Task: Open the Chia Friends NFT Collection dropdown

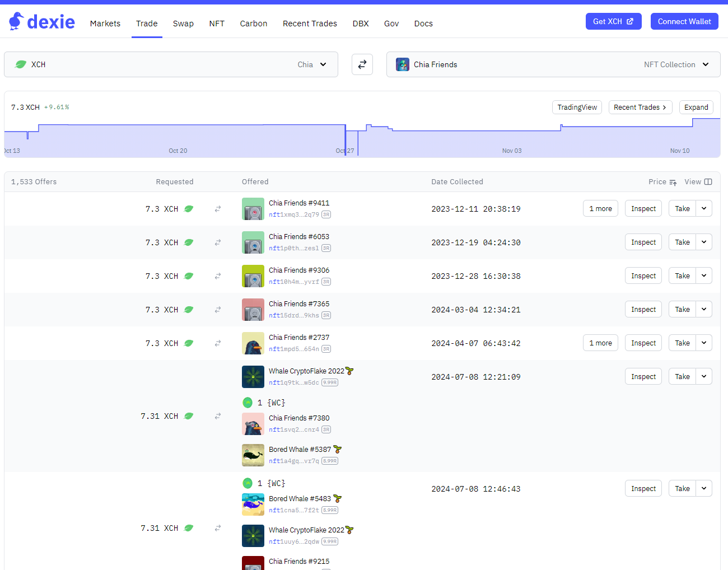Action: [553, 64]
